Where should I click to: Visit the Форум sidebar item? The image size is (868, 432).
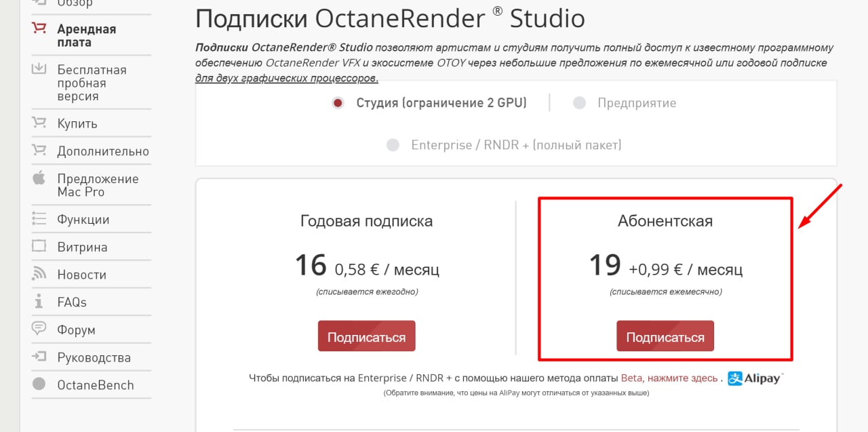(76, 330)
